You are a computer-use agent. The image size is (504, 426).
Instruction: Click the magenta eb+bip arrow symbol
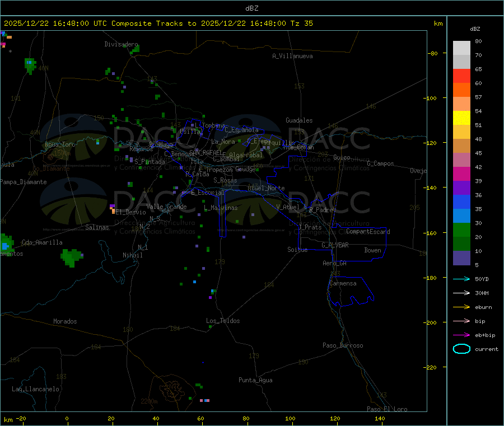click(x=461, y=335)
